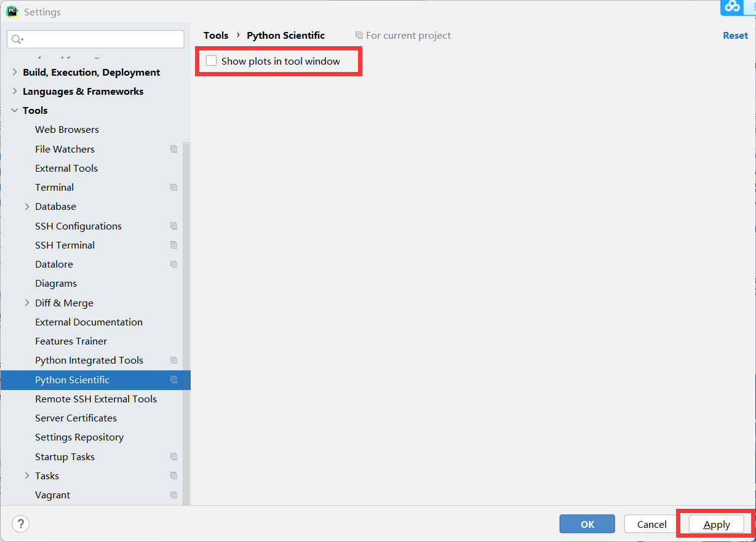Expand the Tasks node

pyautogui.click(x=27, y=476)
